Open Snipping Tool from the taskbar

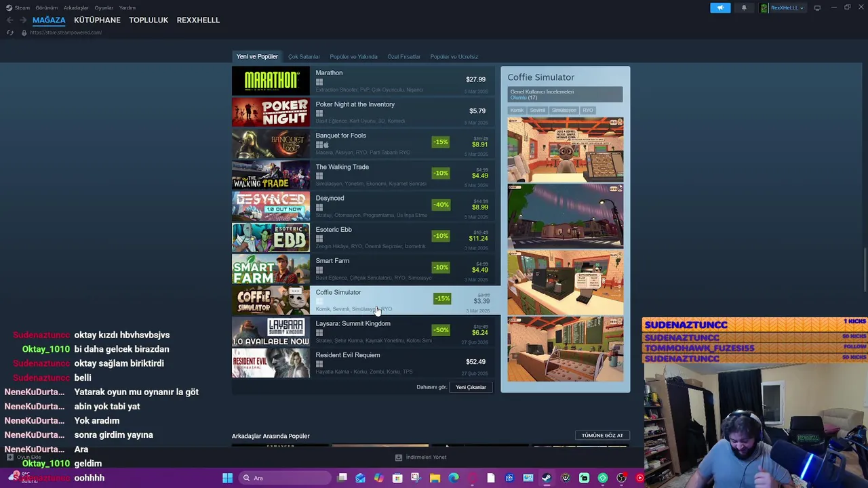pos(416,478)
